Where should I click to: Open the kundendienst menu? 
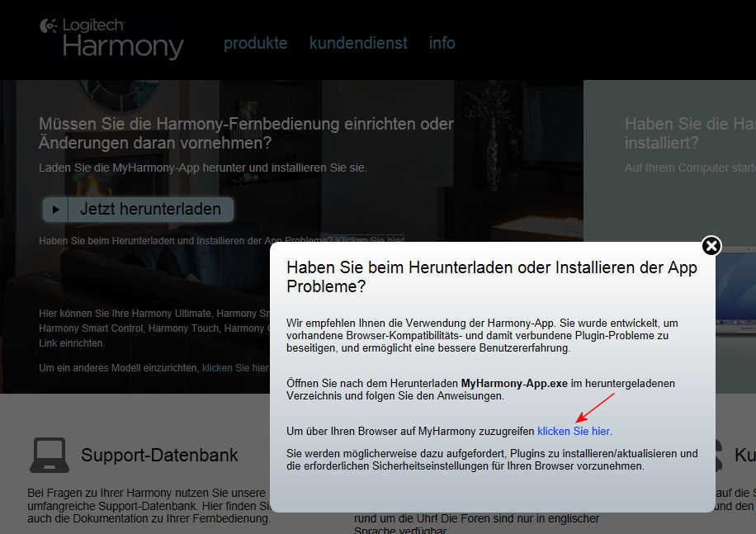358,43
